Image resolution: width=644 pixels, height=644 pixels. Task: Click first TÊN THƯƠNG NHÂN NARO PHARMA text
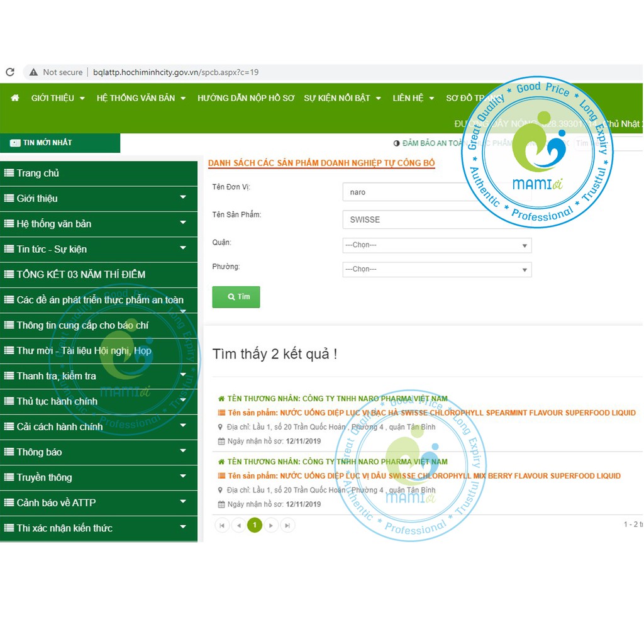coord(337,399)
